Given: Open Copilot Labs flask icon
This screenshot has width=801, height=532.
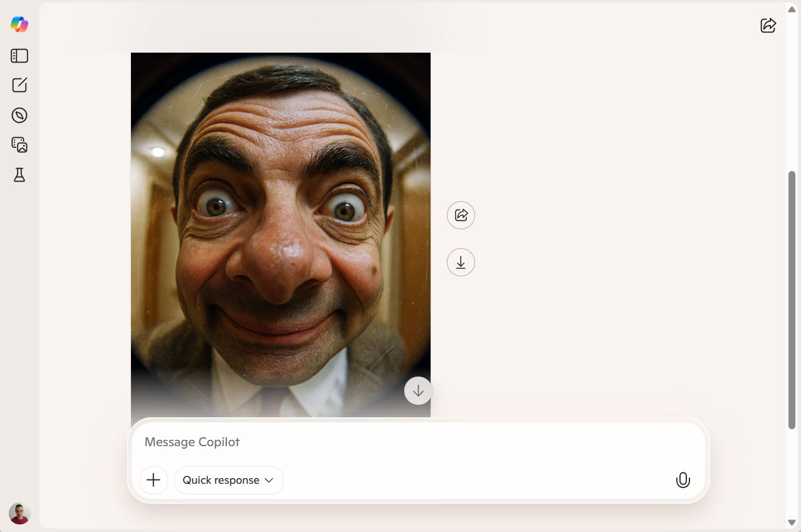Looking at the screenshot, I should (x=19, y=175).
